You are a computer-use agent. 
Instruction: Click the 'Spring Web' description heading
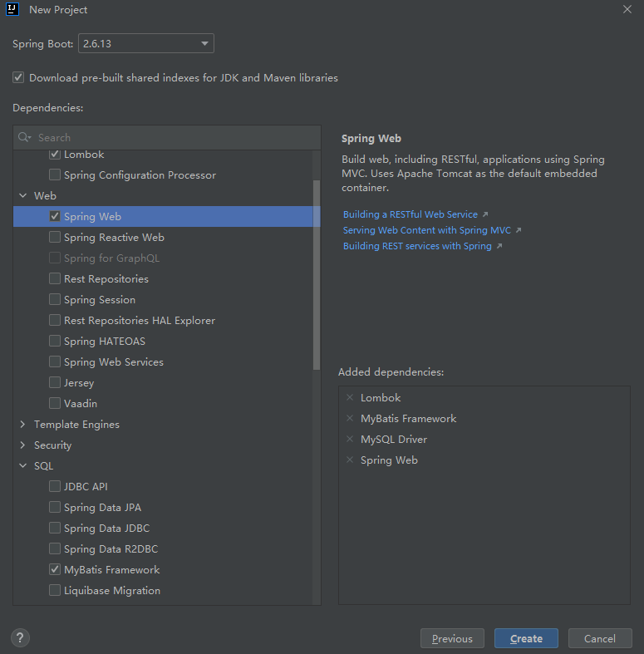point(371,139)
